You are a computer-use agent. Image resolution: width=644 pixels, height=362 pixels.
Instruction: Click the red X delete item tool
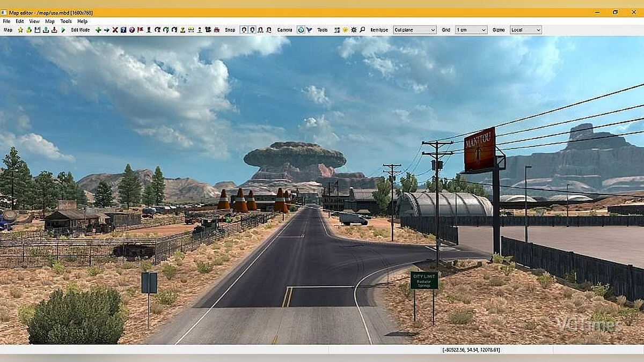pos(115,29)
